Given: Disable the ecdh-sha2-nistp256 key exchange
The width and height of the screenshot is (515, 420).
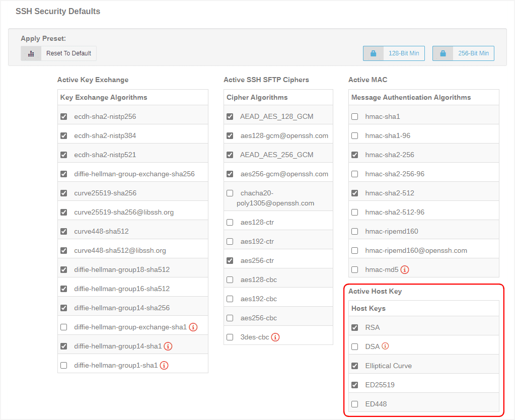Looking at the screenshot, I should tap(63, 116).
